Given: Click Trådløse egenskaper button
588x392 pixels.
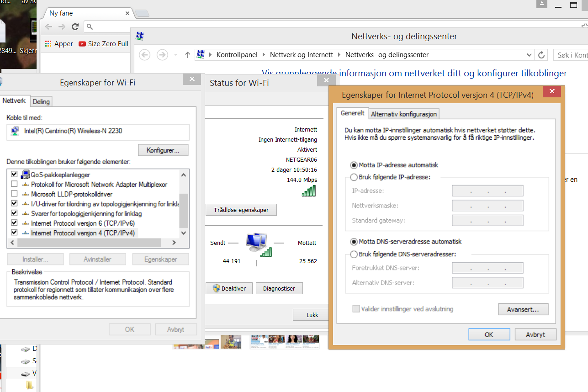Looking at the screenshot, I should pyautogui.click(x=241, y=210).
